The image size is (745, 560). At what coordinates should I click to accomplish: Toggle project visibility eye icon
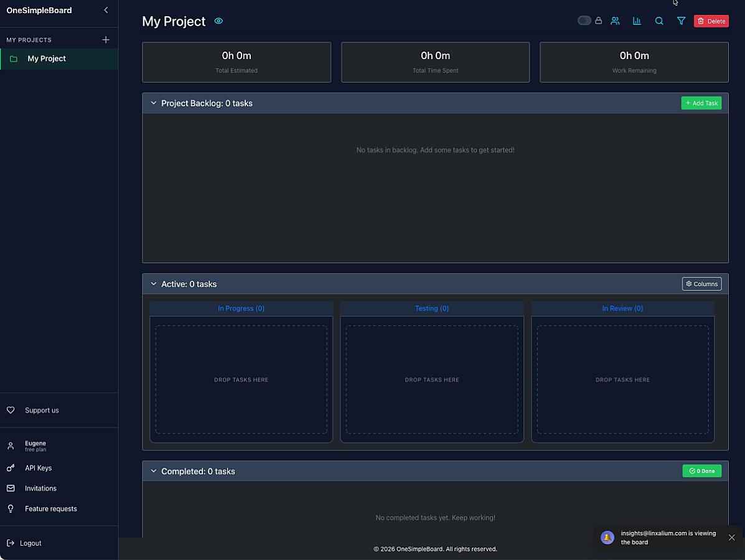pos(218,21)
